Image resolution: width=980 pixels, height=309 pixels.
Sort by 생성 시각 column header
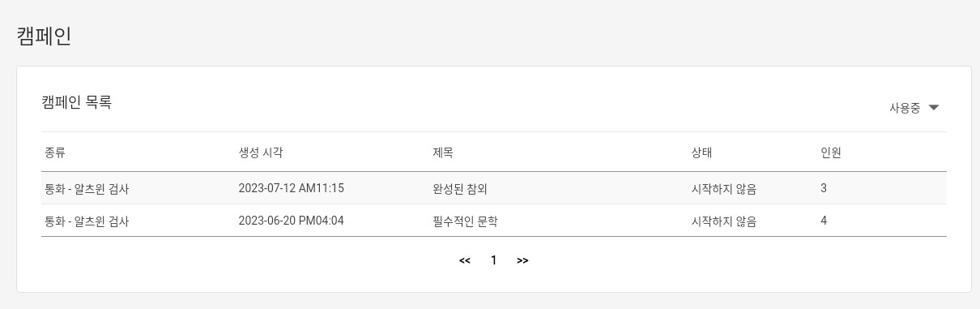[261, 152]
